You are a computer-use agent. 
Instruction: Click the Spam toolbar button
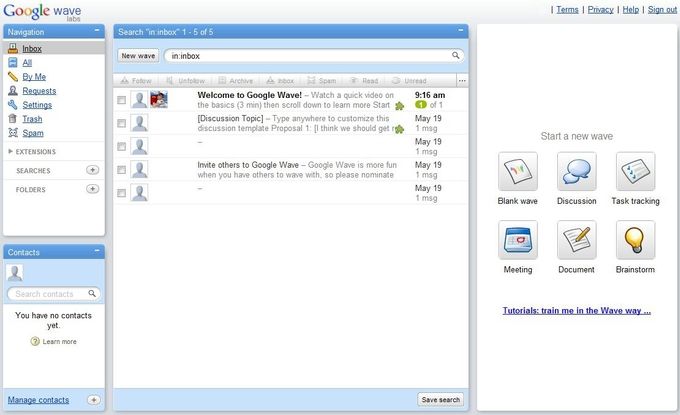coord(321,81)
